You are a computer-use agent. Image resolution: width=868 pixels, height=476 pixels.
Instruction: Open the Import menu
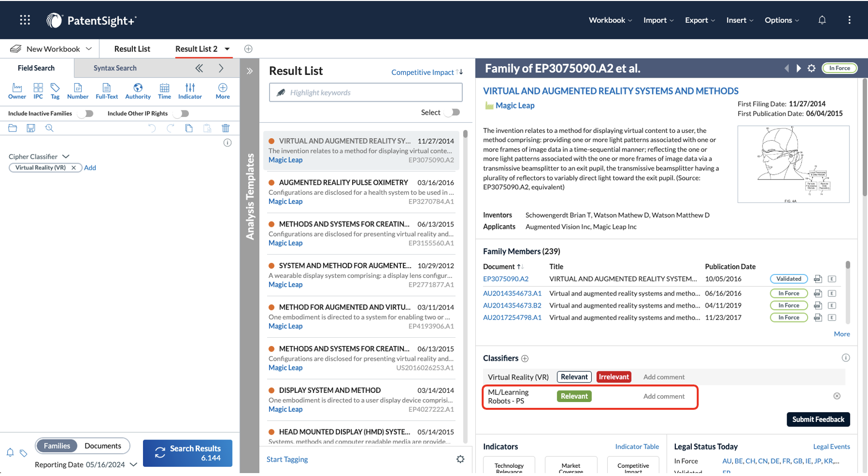tap(658, 20)
